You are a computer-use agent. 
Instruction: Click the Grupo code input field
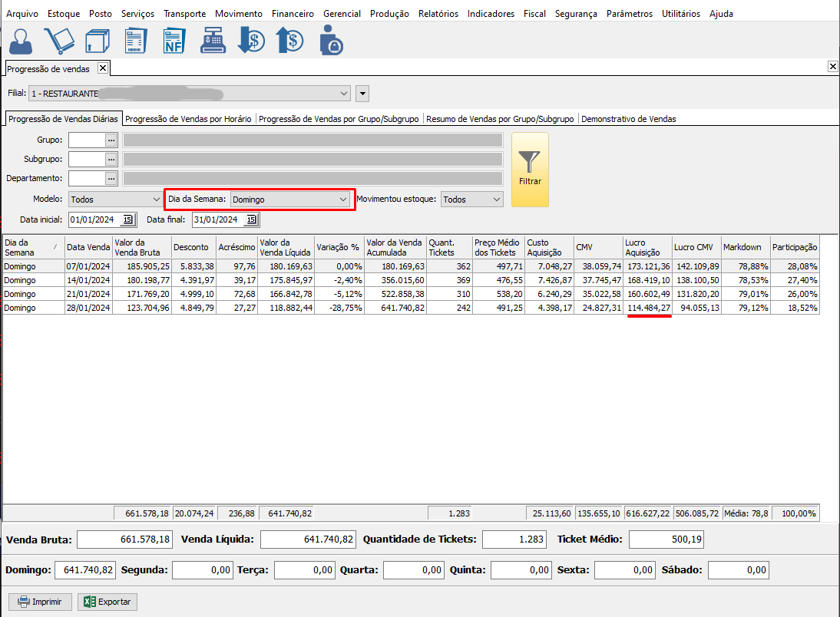pyautogui.click(x=86, y=140)
